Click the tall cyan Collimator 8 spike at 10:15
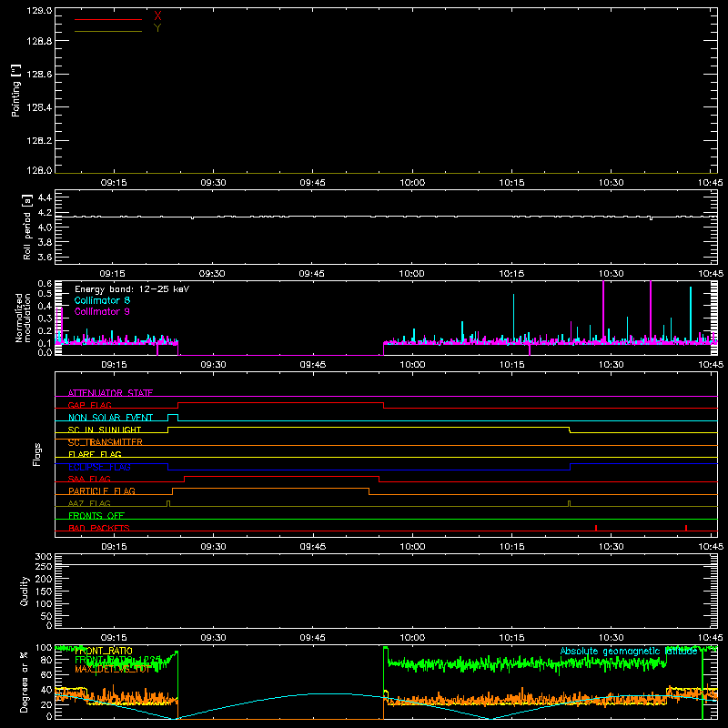 coord(513,318)
